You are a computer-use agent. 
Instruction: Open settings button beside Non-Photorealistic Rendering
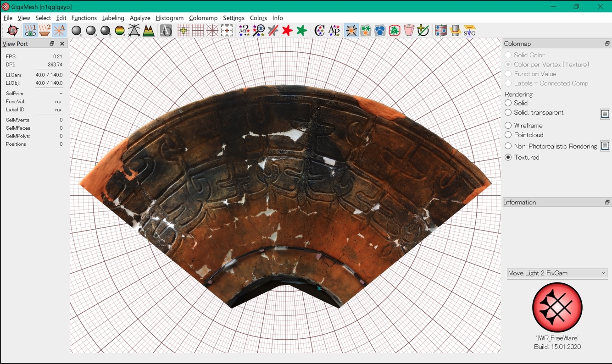click(605, 146)
